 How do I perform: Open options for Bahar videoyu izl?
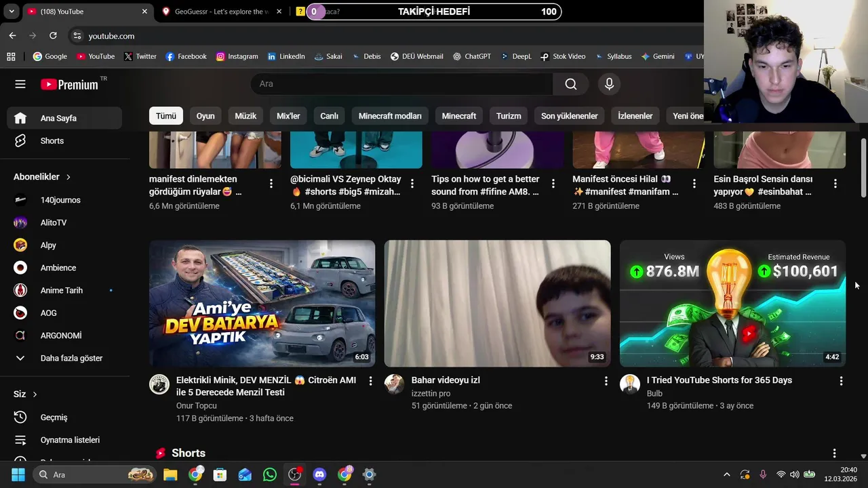click(606, 381)
